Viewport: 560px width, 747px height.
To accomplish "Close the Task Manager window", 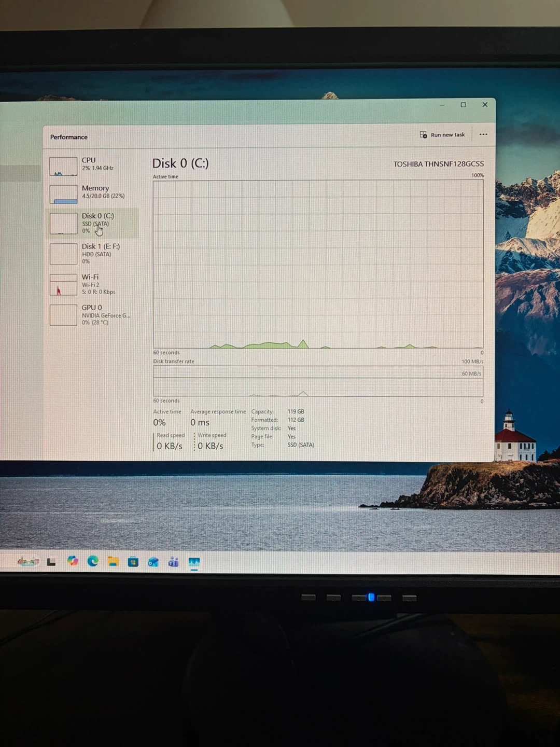I will [485, 105].
